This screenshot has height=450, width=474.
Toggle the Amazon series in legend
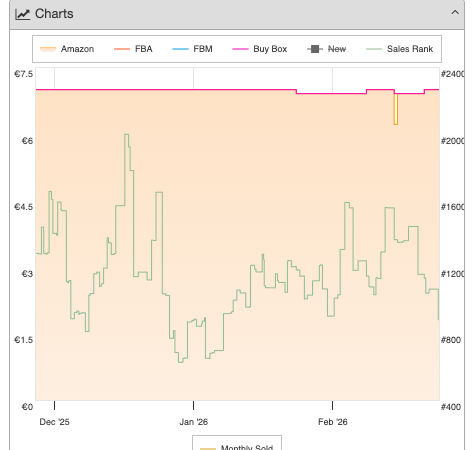67,49
